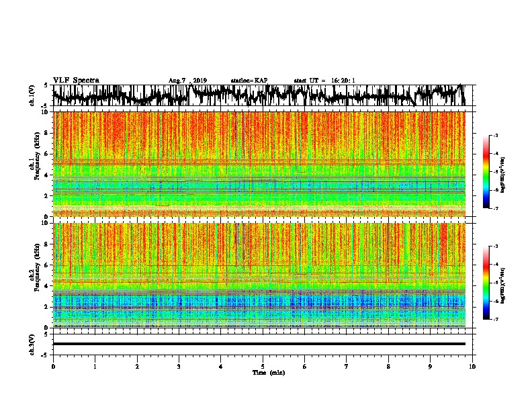This screenshot has width=532, height=411.
Task: Click time-axis tick label '9'
Action: coord(430,367)
